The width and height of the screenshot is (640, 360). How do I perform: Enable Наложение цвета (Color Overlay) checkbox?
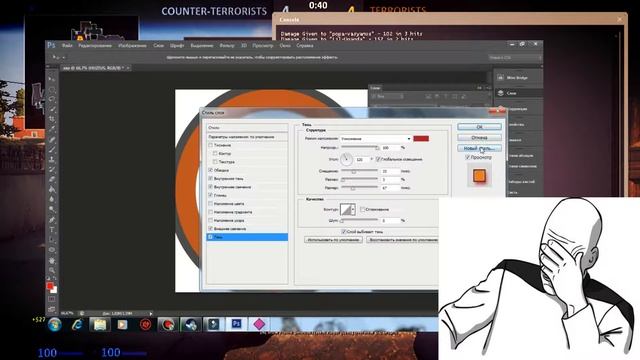211,203
